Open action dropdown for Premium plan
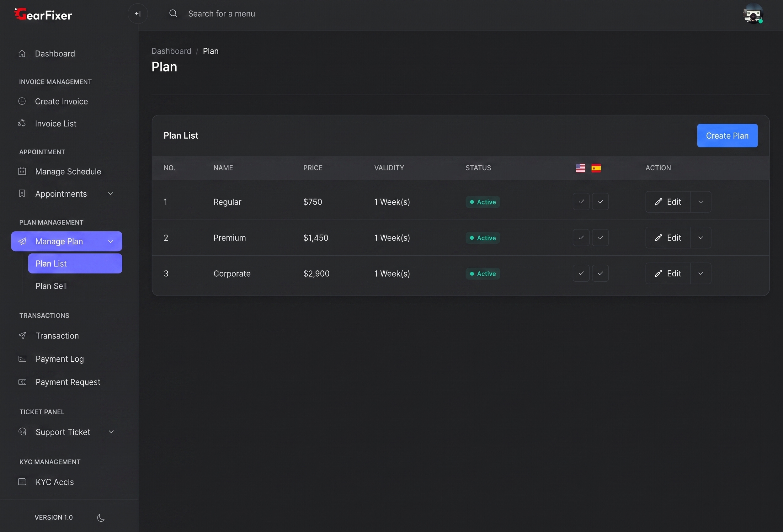Viewport: 783px width, 532px height. pos(701,237)
